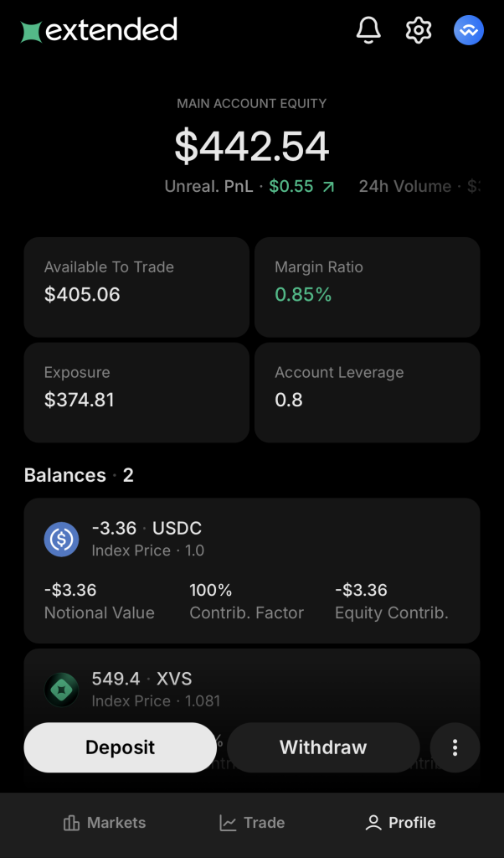The width and height of the screenshot is (504, 858).
Task: Click the Unrealized PnL arrow icon
Action: click(x=328, y=187)
